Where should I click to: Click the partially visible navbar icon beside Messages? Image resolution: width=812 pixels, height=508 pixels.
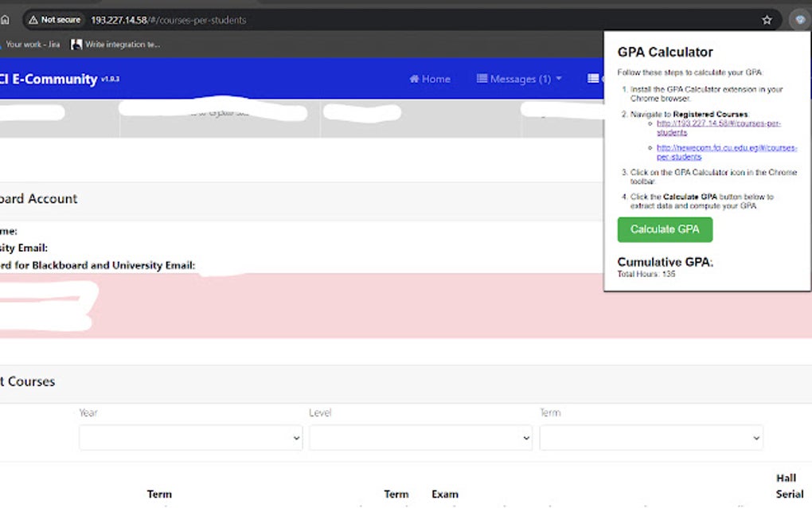591,79
